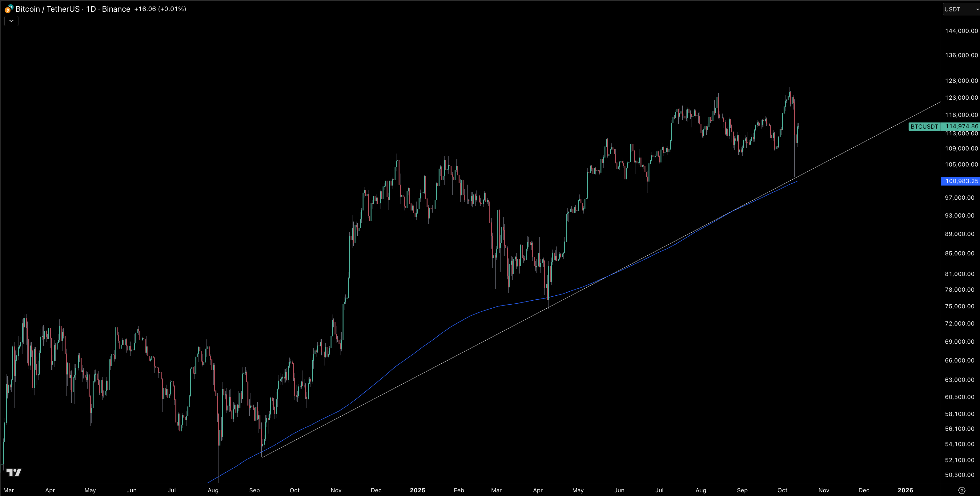Click the 2026 label on time axis
980x496 pixels.
coord(905,490)
